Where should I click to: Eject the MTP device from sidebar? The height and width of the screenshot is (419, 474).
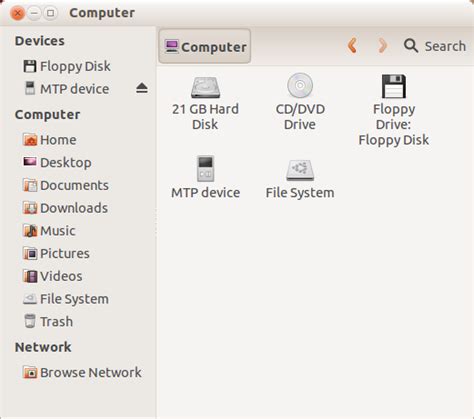coord(142,89)
